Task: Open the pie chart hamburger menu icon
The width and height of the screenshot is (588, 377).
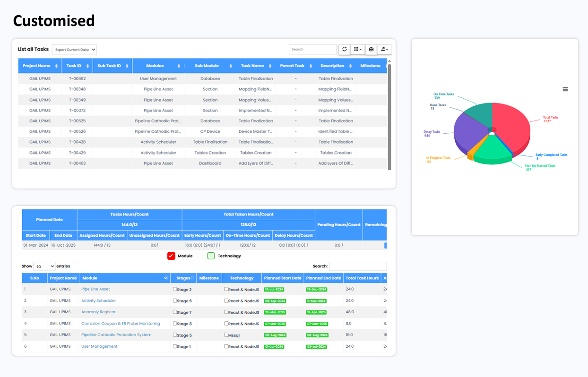Action: pos(565,89)
